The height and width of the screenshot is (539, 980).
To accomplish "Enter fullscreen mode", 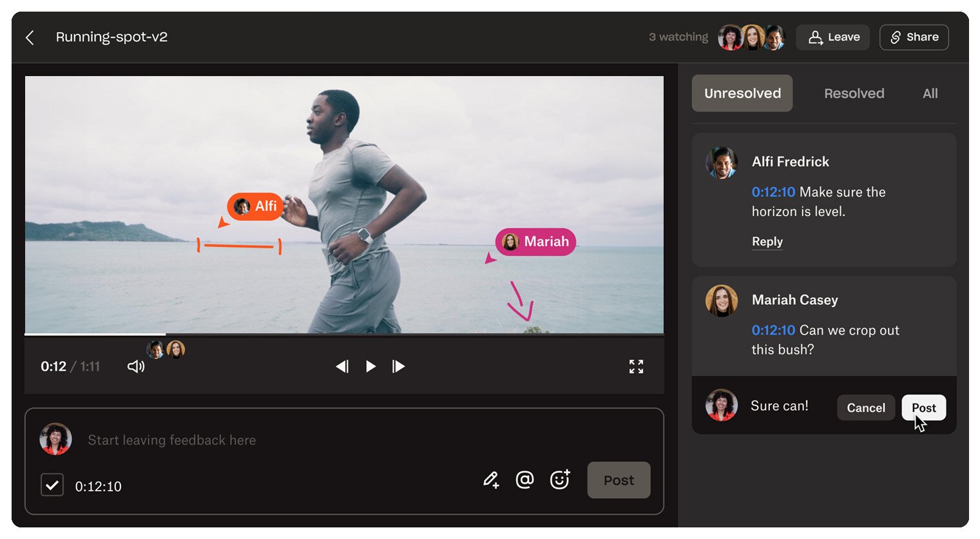I will click(636, 367).
